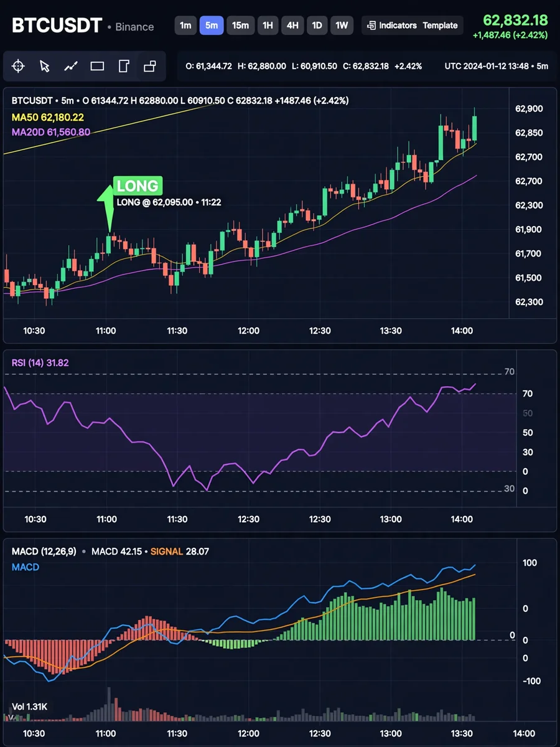
Task: Switch to the 4H timeframe
Action: (292, 26)
